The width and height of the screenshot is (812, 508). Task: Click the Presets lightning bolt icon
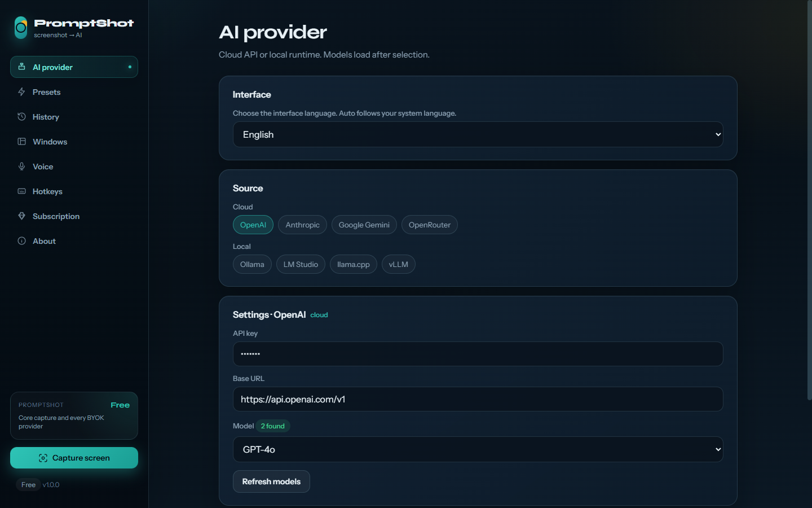pos(21,91)
